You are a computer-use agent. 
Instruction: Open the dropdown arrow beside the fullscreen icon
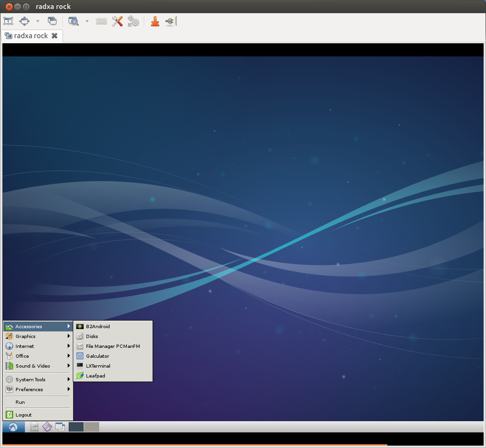pos(37,21)
